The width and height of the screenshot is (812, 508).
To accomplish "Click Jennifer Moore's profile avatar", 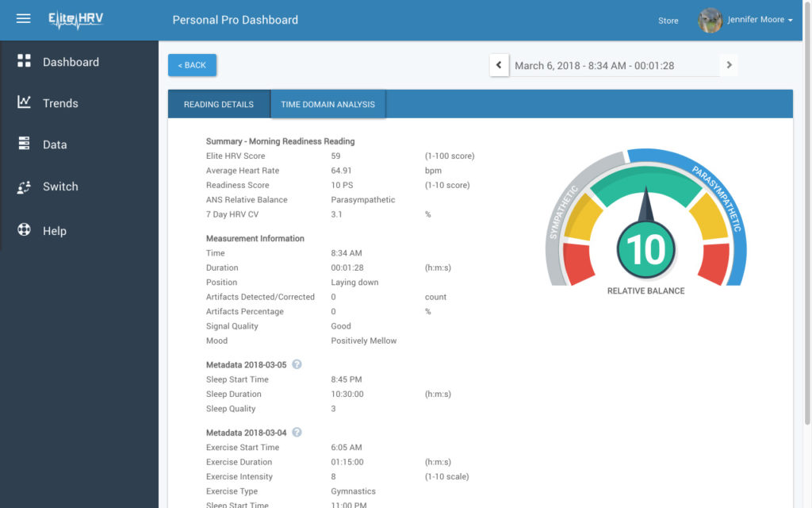I will coord(710,20).
